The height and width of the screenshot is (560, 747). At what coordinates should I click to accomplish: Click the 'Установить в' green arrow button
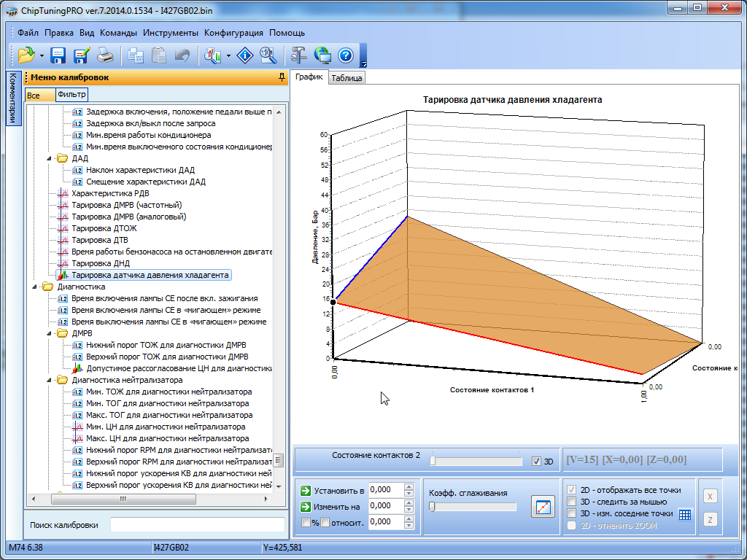pyautogui.click(x=306, y=491)
